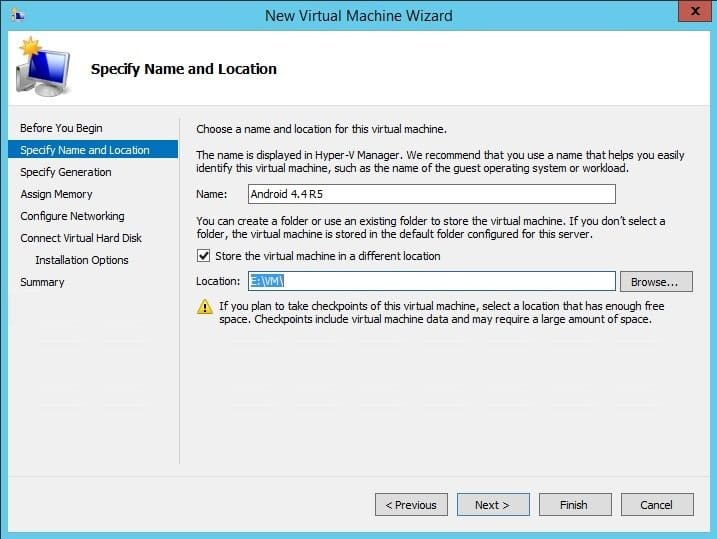The height and width of the screenshot is (539, 717).
Task: Click the New Virtual Machine Wizard title text
Action: (359, 16)
